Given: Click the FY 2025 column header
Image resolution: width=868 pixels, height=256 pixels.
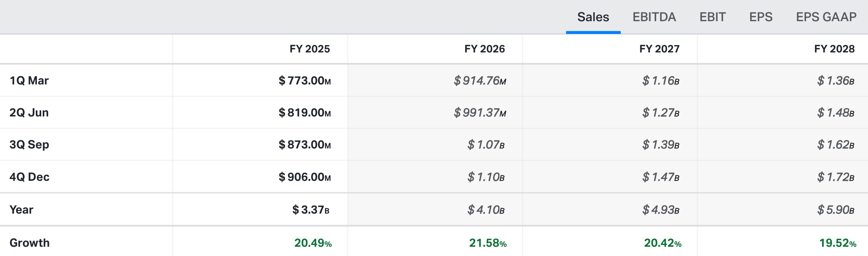Looking at the screenshot, I should pyautogui.click(x=310, y=49).
